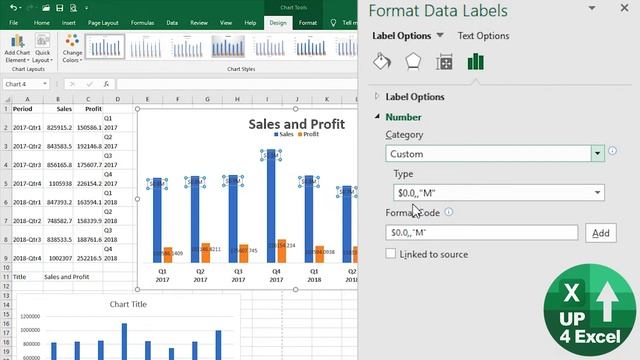Toggle the Linked to source checkbox
The height and width of the screenshot is (360, 640).
point(391,253)
